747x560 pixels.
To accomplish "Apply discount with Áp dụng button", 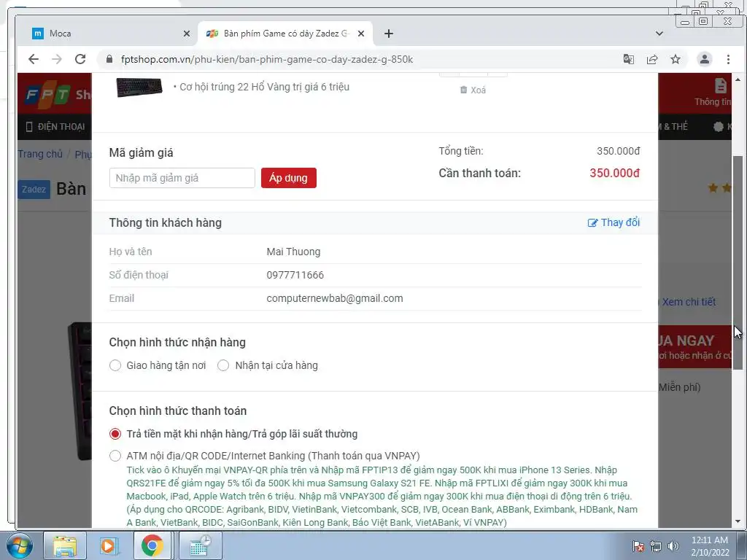I will [x=289, y=178].
